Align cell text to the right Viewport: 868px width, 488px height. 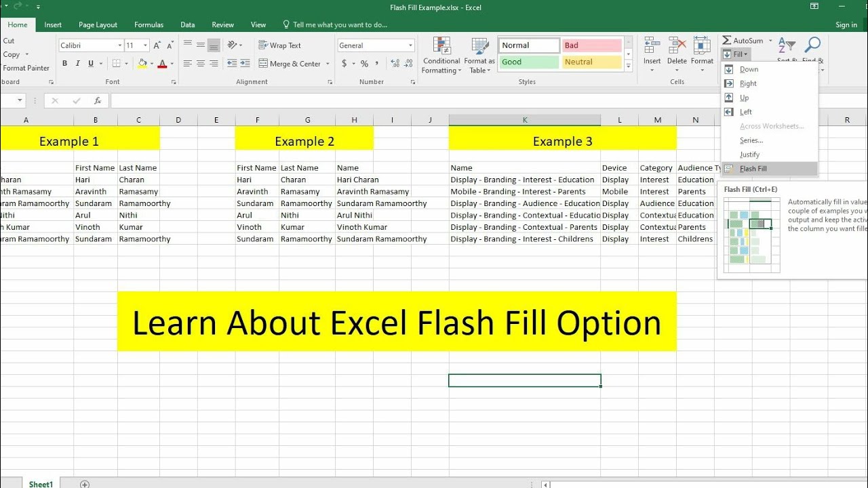(x=214, y=64)
